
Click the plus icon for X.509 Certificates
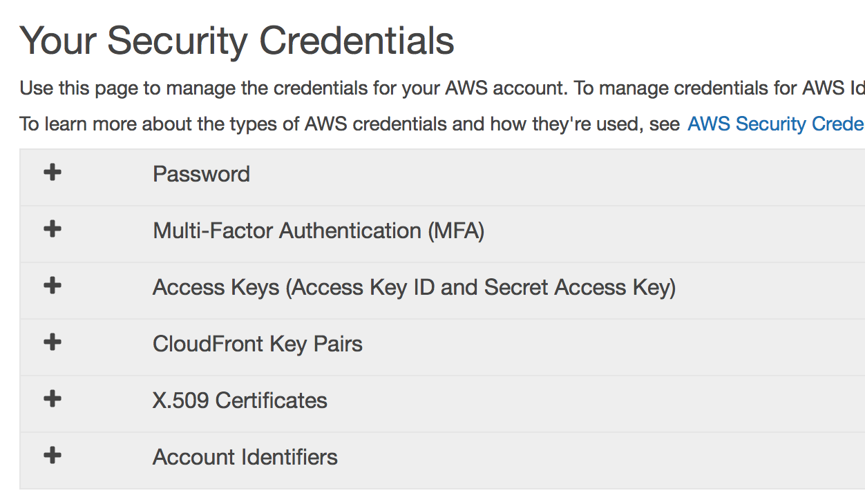click(53, 399)
